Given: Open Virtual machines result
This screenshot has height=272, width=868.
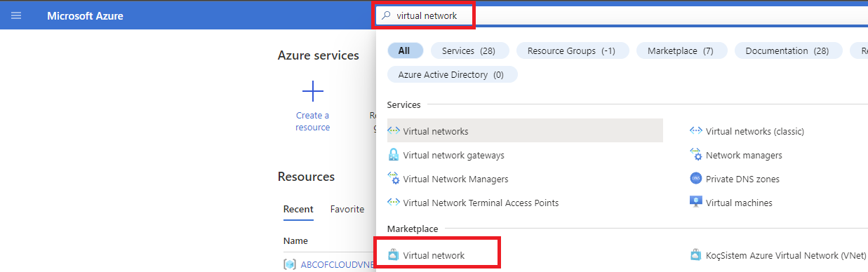Looking at the screenshot, I should 739,203.
